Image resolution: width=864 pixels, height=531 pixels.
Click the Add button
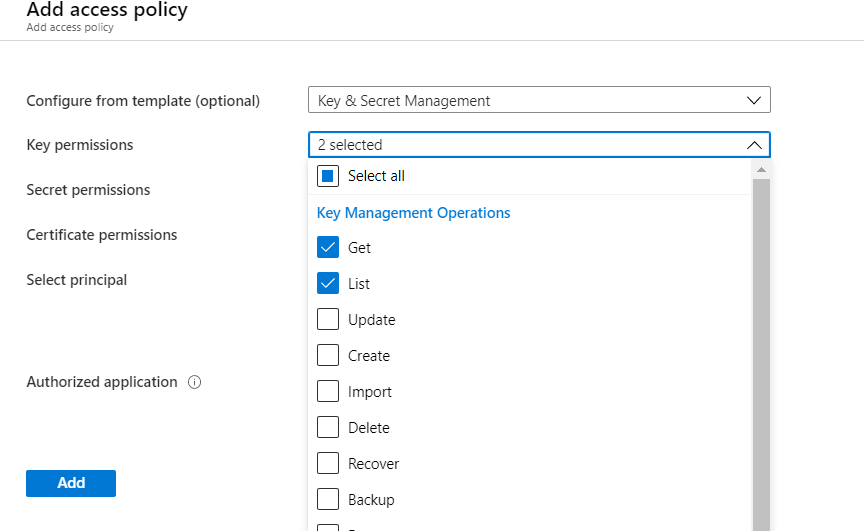(x=71, y=483)
